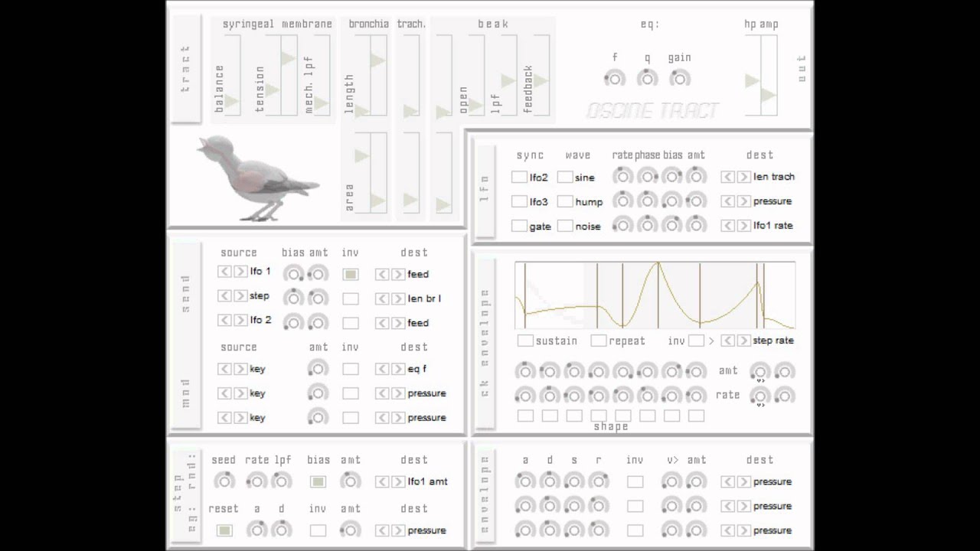The width and height of the screenshot is (980, 551).
Task: Select previous source before lfo 2
Action: tap(224, 321)
